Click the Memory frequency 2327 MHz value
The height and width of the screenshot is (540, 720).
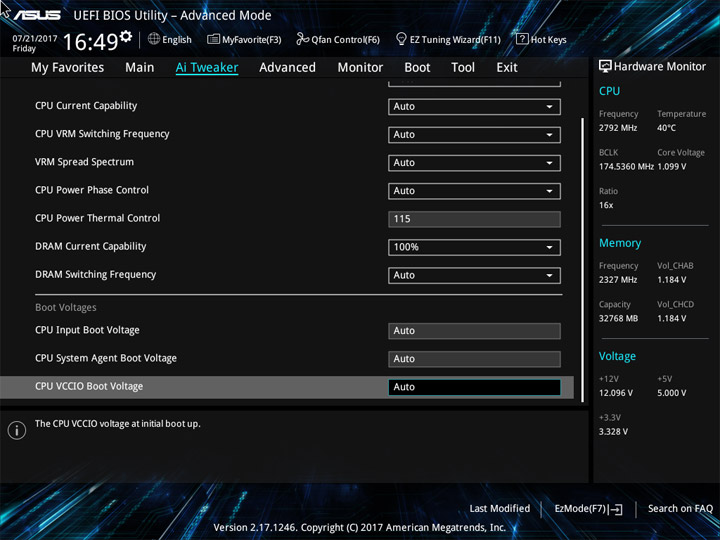click(x=618, y=280)
